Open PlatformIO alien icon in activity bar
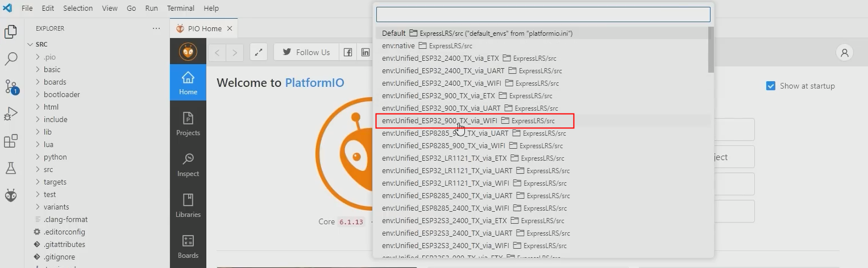Viewport: 868px width, 268px height. coord(11,195)
